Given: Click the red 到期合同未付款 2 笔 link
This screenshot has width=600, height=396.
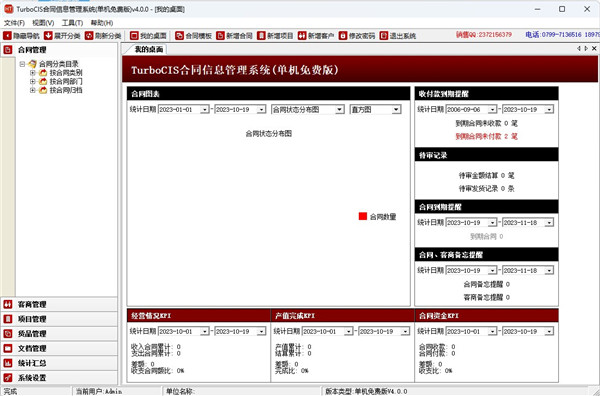Looking at the screenshot, I should pos(486,137).
